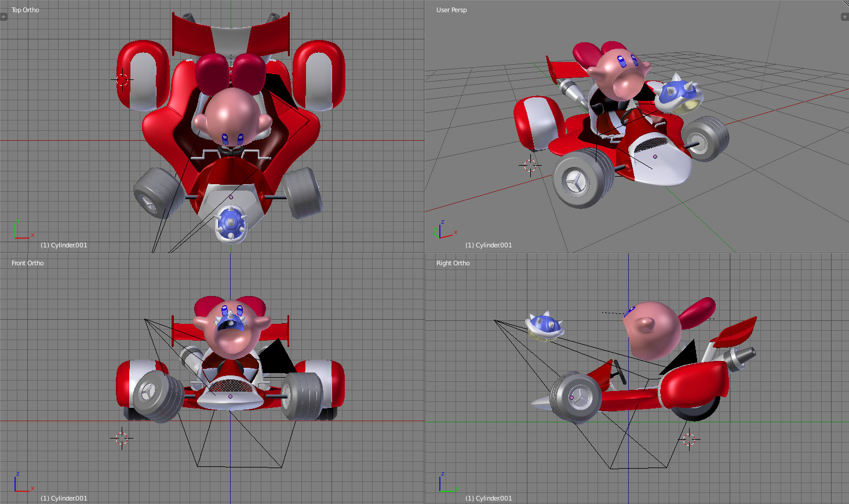Viewport: 849px width, 504px height.
Task: Click the pink origin dot in User Persp view
Action: point(655,156)
